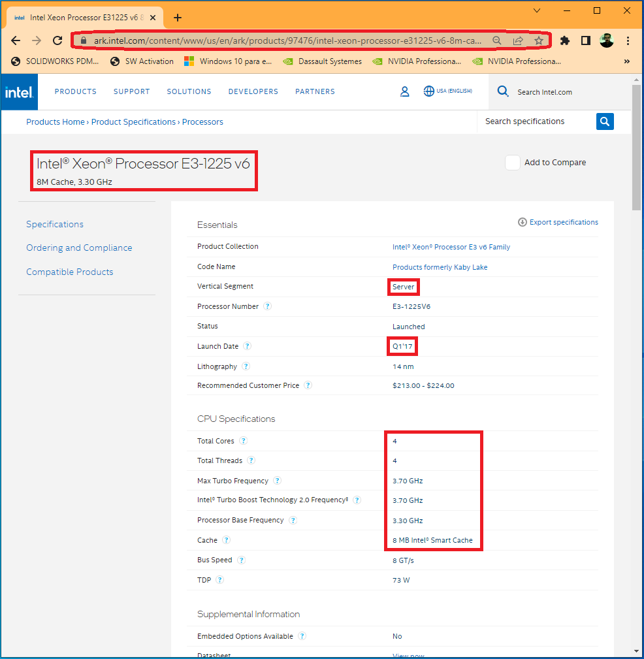Go to Processors breadcrumb

202,122
